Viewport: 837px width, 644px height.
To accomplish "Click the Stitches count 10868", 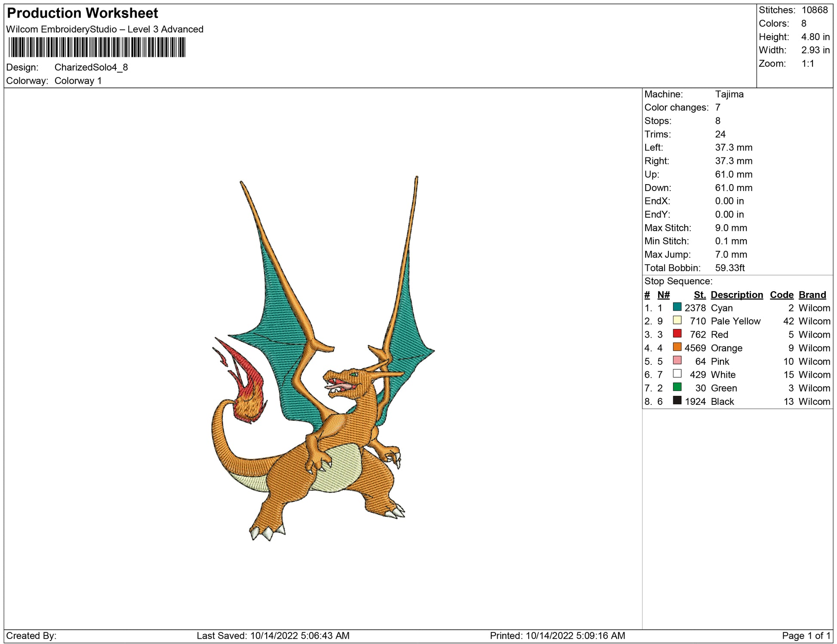I will pyautogui.click(x=814, y=10).
